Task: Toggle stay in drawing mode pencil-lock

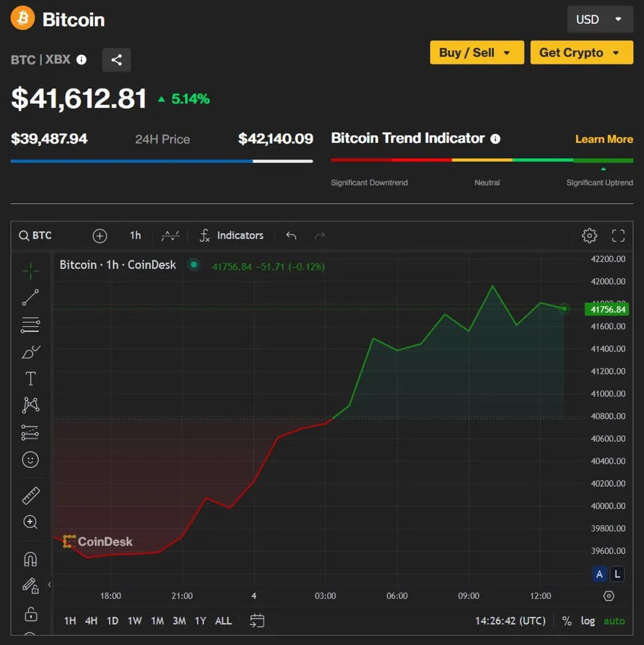Action: click(31, 585)
